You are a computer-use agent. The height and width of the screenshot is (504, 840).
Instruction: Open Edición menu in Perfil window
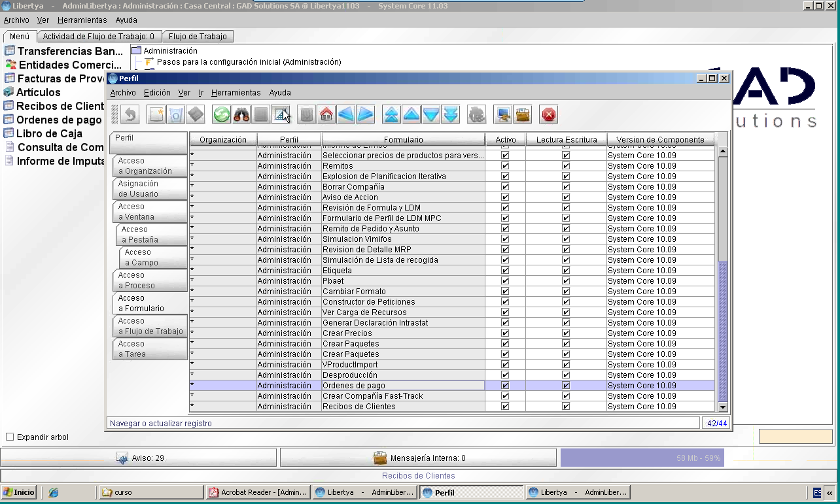pos(157,93)
